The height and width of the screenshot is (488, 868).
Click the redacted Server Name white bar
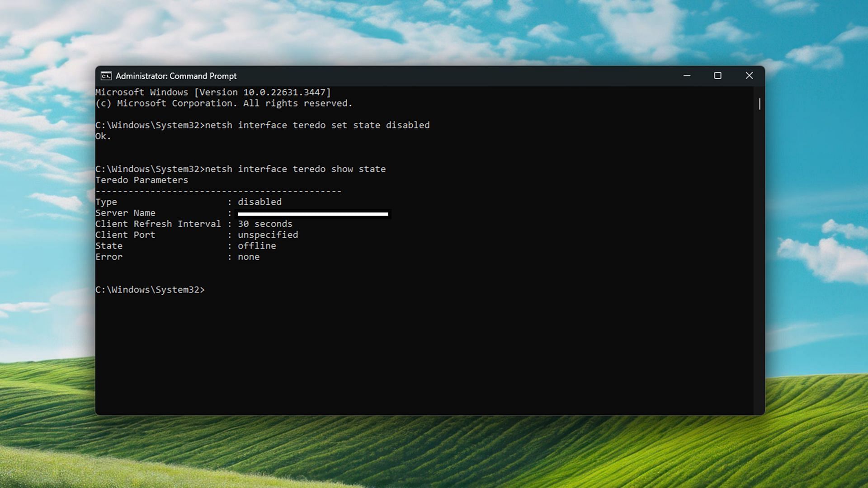(313, 214)
